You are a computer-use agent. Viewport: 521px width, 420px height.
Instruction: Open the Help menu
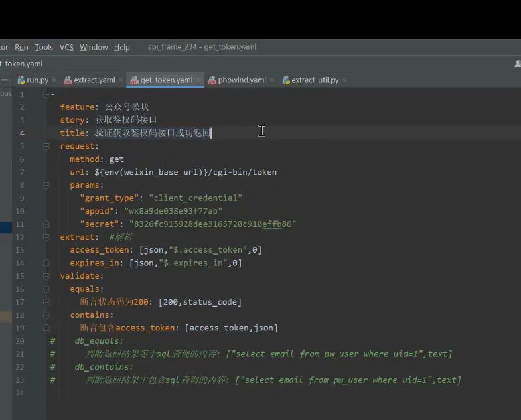click(122, 47)
